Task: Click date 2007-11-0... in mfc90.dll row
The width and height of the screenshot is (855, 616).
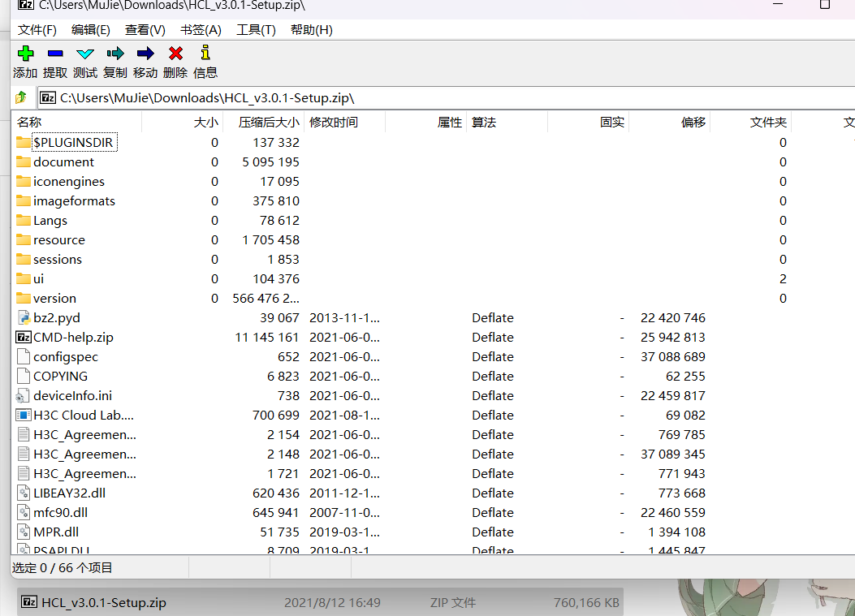Action: click(x=344, y=512)
